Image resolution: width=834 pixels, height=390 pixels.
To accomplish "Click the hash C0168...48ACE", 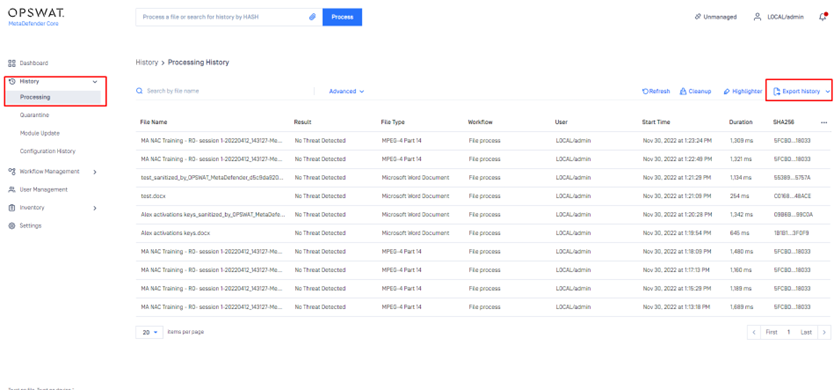I will click(x=792, y=196).
